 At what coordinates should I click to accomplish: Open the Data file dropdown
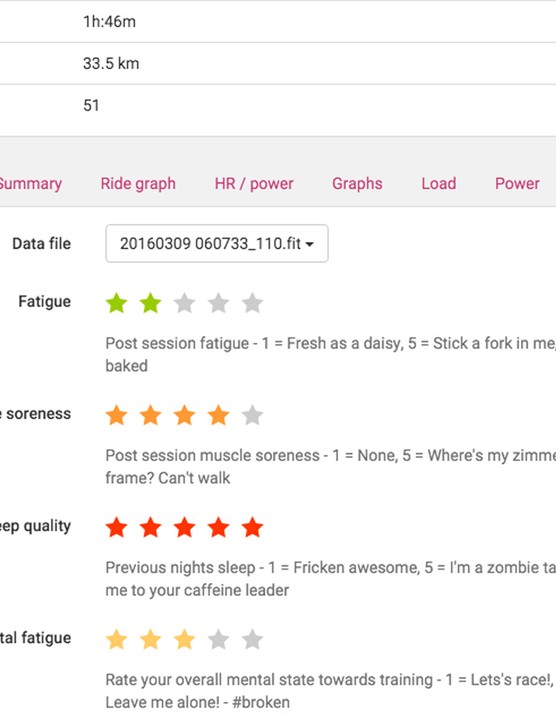[x=217, y=243]
